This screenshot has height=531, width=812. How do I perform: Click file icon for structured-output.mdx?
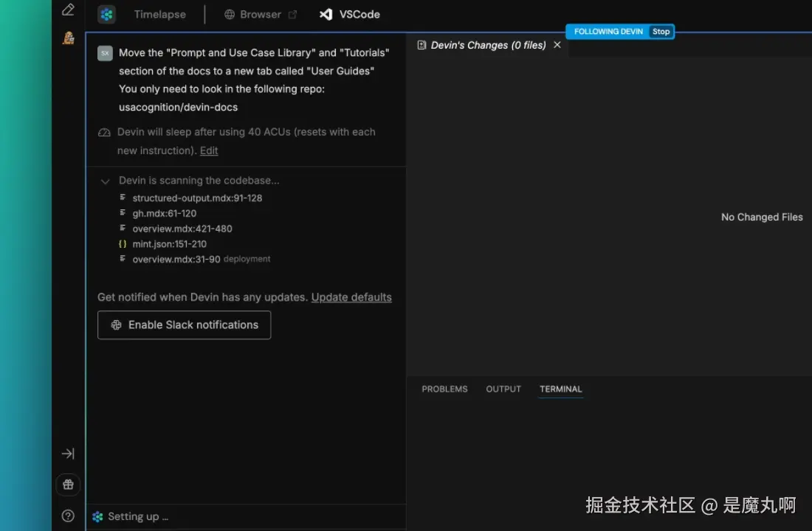click(123, 197)
